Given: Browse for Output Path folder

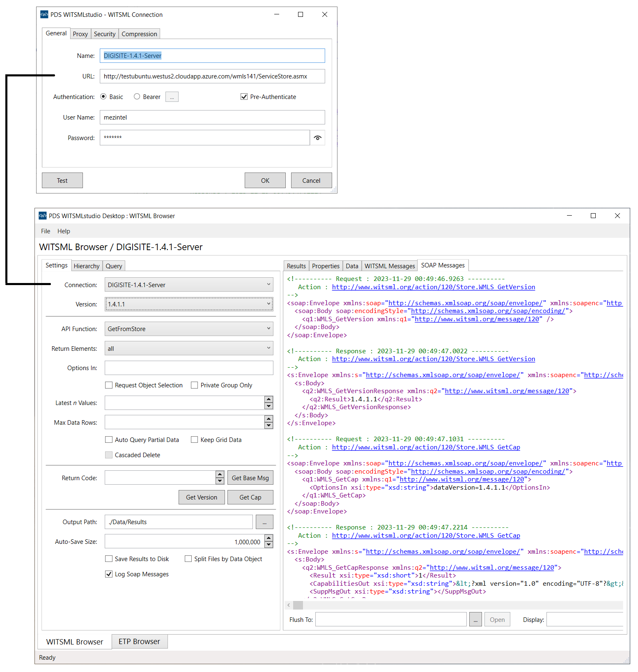Looking at the screenshot, I should (264, 522).
